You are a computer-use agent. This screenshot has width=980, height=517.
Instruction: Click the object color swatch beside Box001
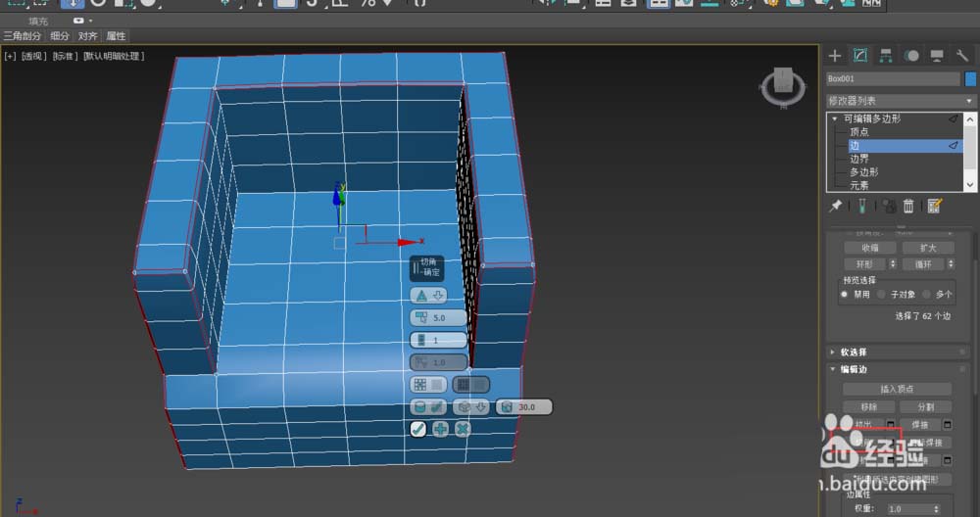(970, 79)
